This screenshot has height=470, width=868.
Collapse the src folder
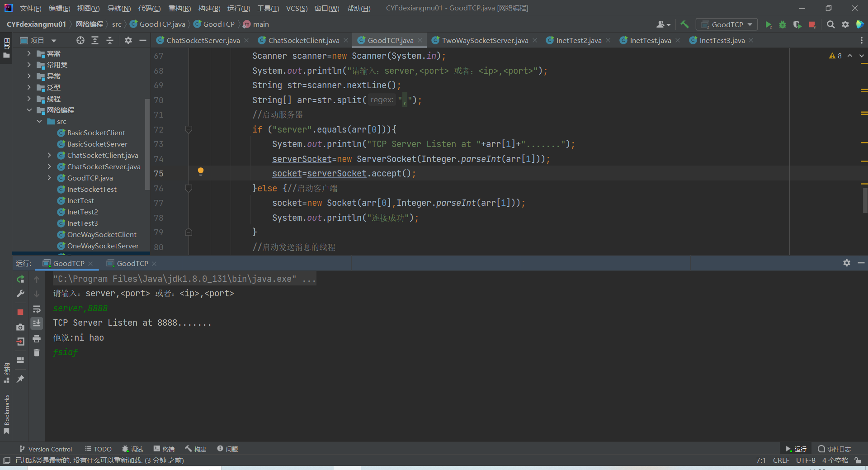[x=39, y=121]
